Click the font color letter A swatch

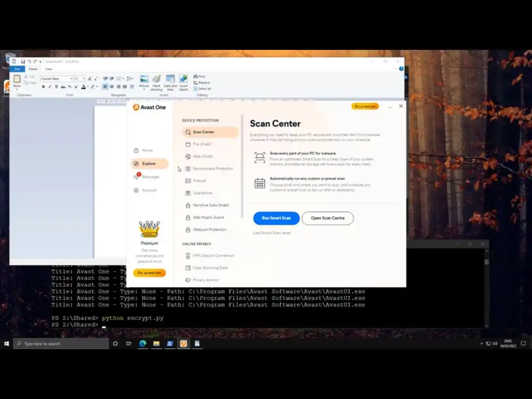click(84, 87)
